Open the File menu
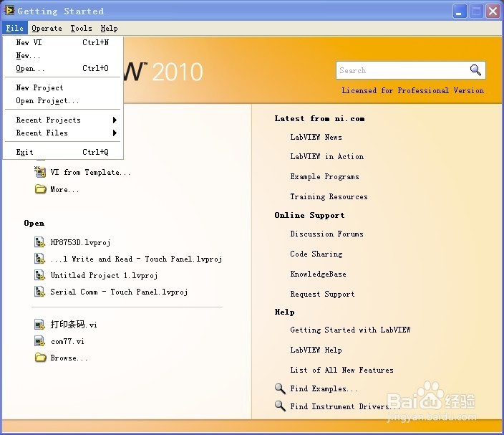Viewport: 504px width, 435px height. (15, 29)
